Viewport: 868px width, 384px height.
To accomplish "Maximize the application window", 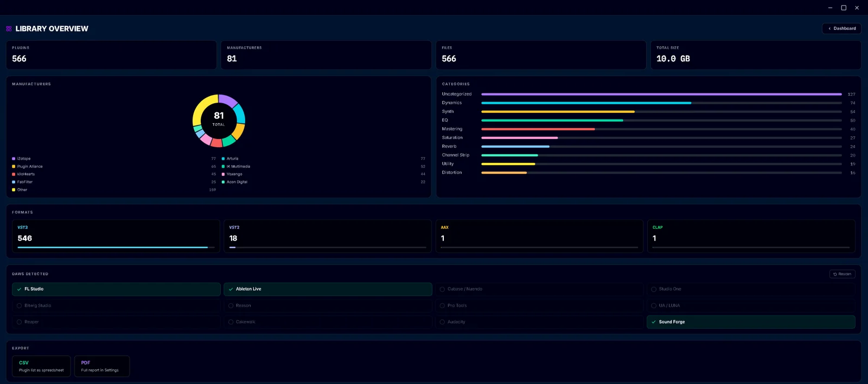I will 844,8.
